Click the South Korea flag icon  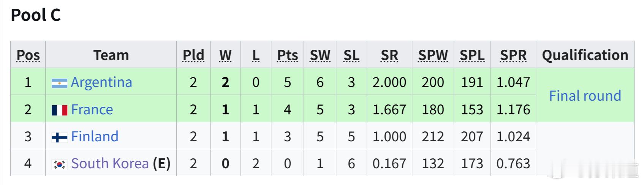click(59, 164)
